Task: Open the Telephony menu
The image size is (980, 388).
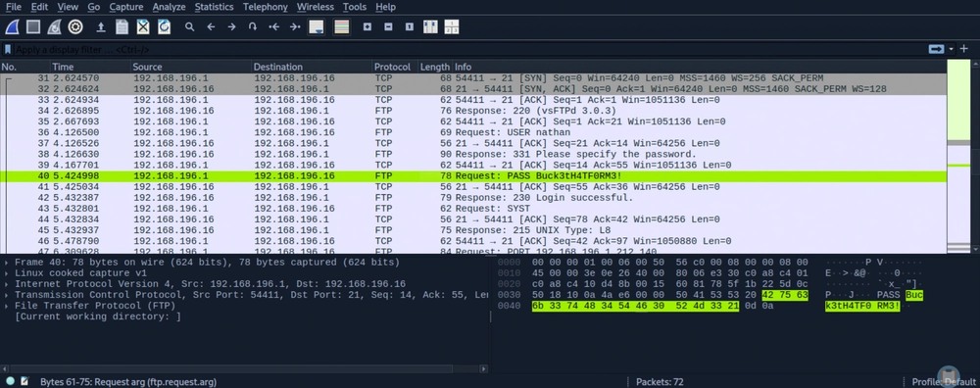Action: point(265,7)
